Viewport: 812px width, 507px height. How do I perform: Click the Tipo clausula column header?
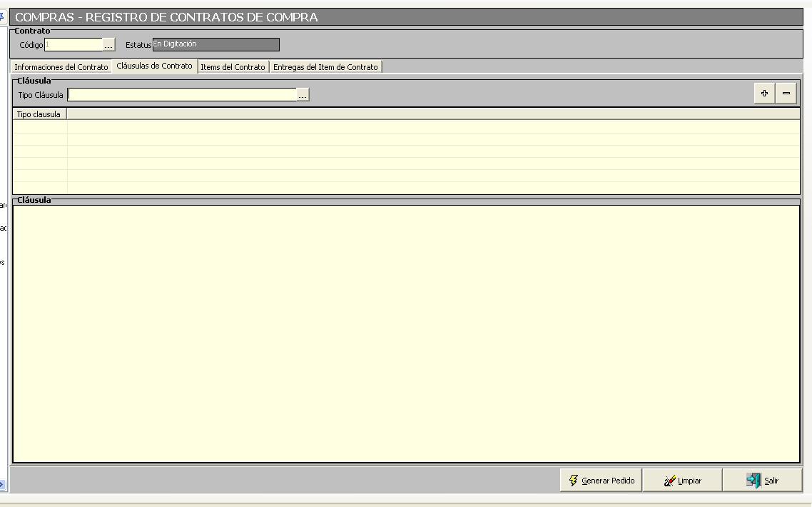tap(39, 114)
